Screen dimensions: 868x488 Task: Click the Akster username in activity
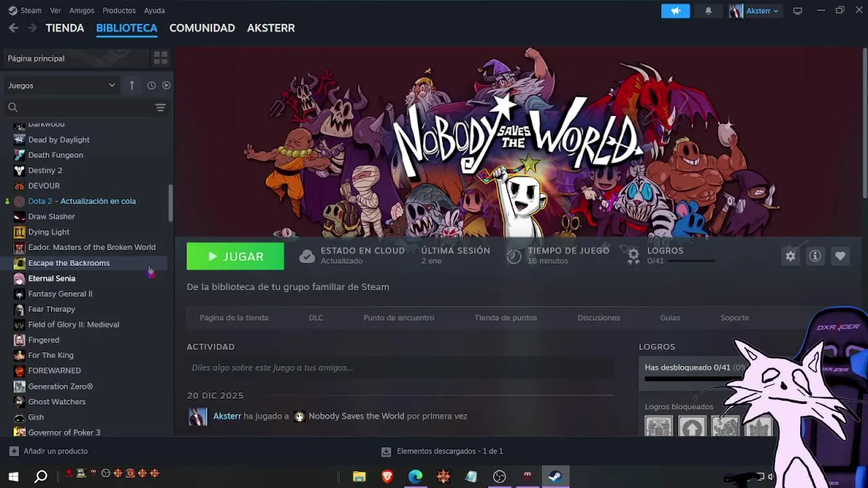227,416
